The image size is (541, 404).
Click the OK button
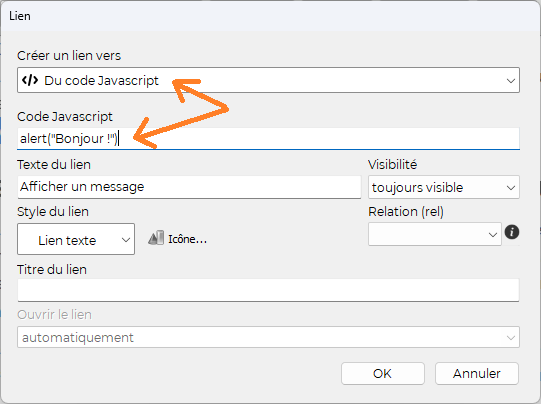click(383, 373)
